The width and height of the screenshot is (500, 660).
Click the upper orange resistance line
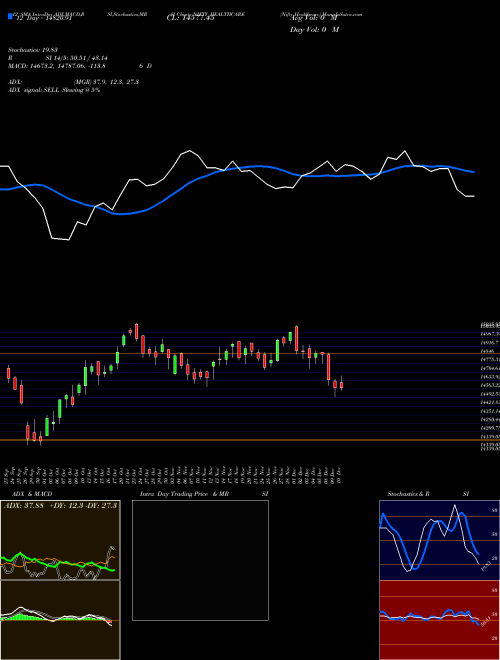250,354
